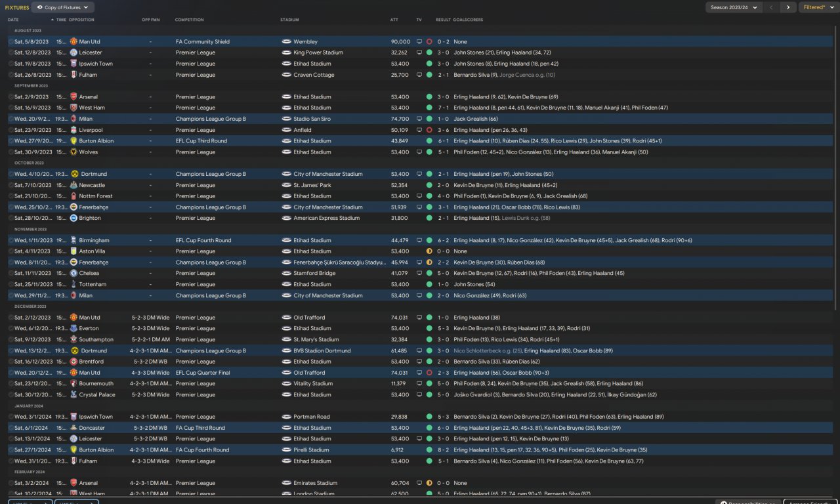This screenshot has width=840, height=504.
Task: Click the stadium icon beside Stamford Bridge
Action: click(x=286, y=273)
